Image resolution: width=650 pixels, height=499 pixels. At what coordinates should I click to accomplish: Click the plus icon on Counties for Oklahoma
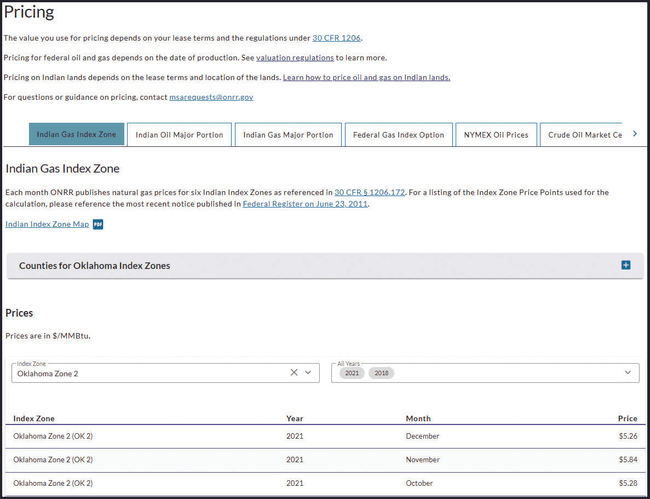[x=626, y=265]
